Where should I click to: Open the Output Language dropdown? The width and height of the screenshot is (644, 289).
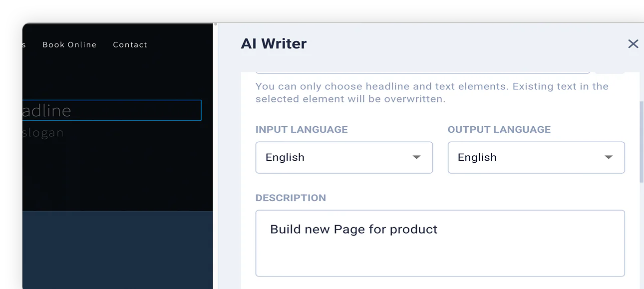(x=536, y=157)
